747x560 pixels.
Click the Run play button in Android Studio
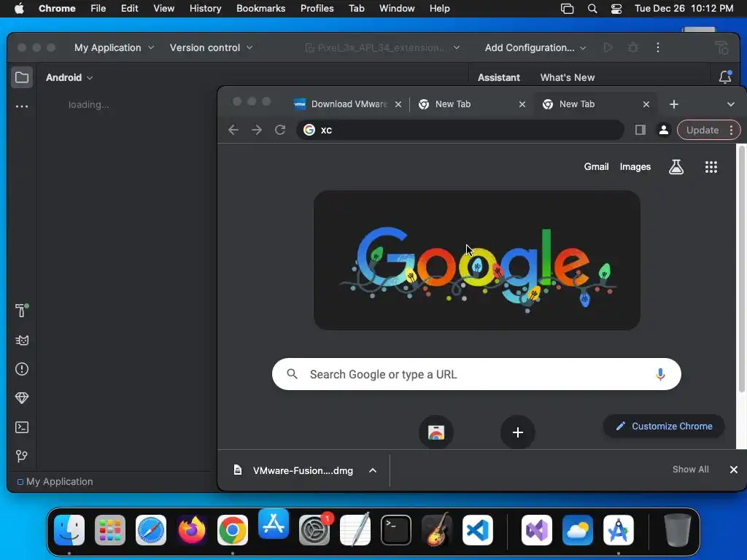click(608, 47)
